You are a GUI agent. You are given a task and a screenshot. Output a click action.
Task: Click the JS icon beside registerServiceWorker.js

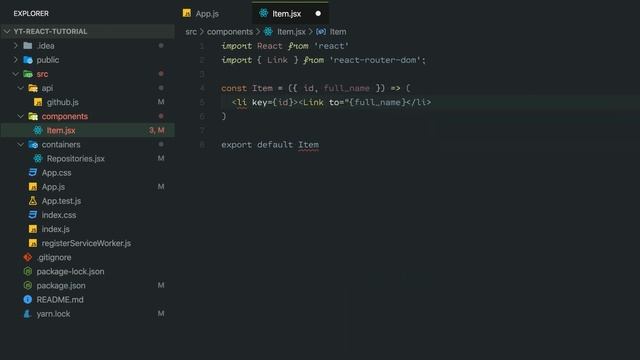click(33, 243)
